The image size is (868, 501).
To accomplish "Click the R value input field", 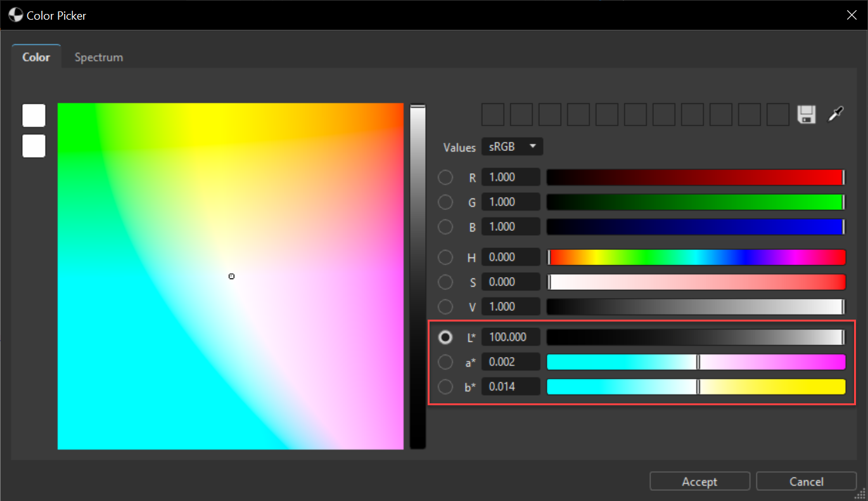I will tap(511, 177).
